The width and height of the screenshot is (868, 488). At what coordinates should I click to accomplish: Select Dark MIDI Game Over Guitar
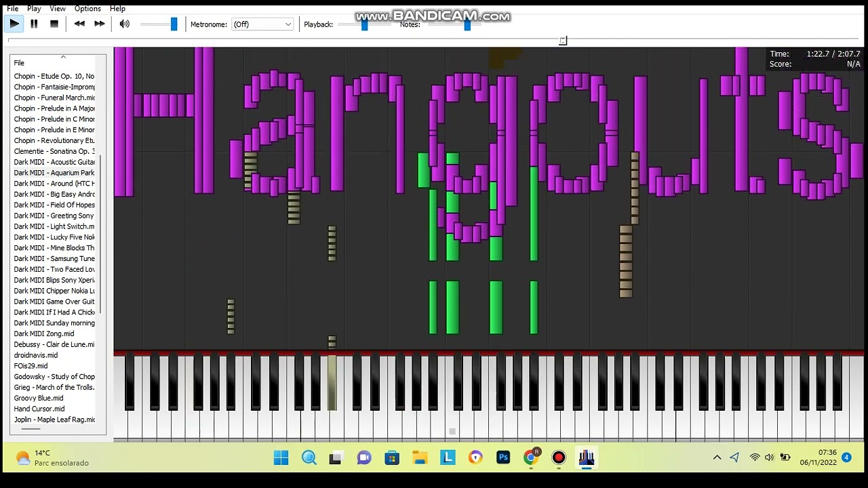[x=54, y=302]
